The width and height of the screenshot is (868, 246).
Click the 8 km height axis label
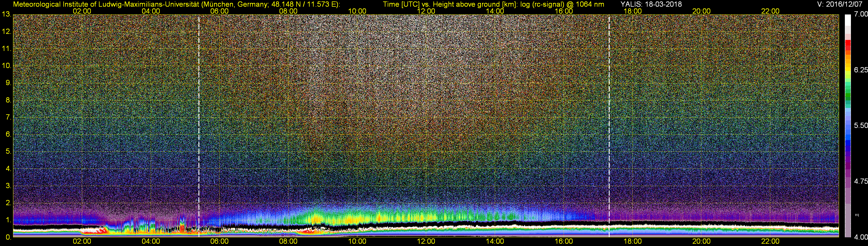pyautogui.click(x=8, y=100)
